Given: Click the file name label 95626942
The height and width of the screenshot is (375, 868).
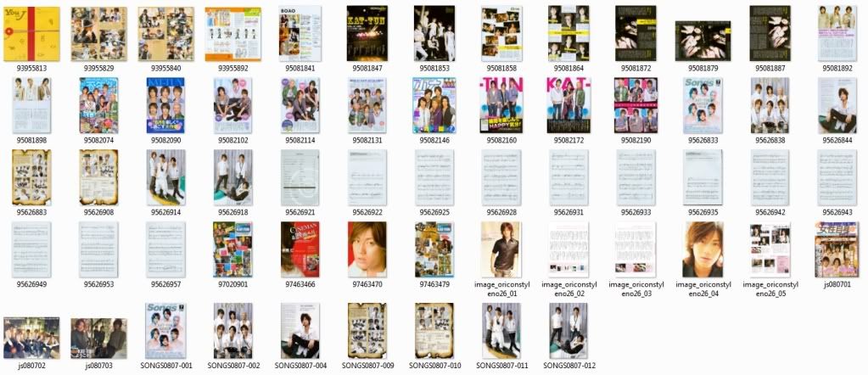Looking at the screenshot, I should pos(770,212).
